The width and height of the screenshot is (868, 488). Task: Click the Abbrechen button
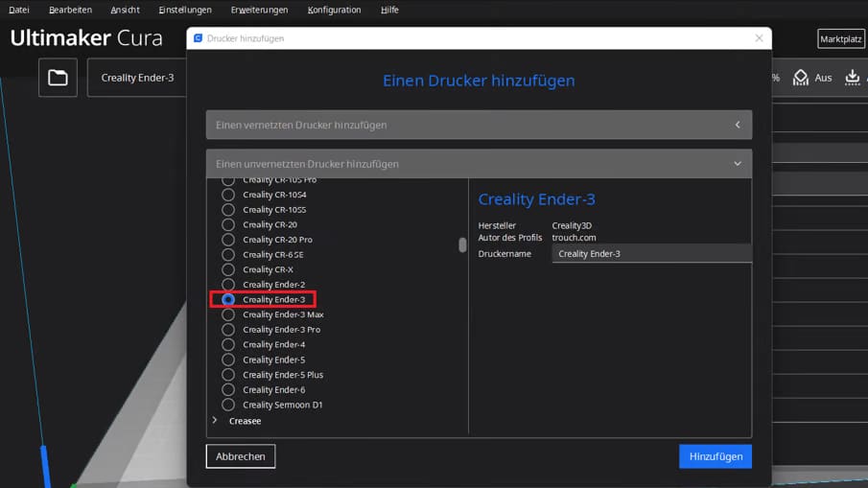[240, 456]
